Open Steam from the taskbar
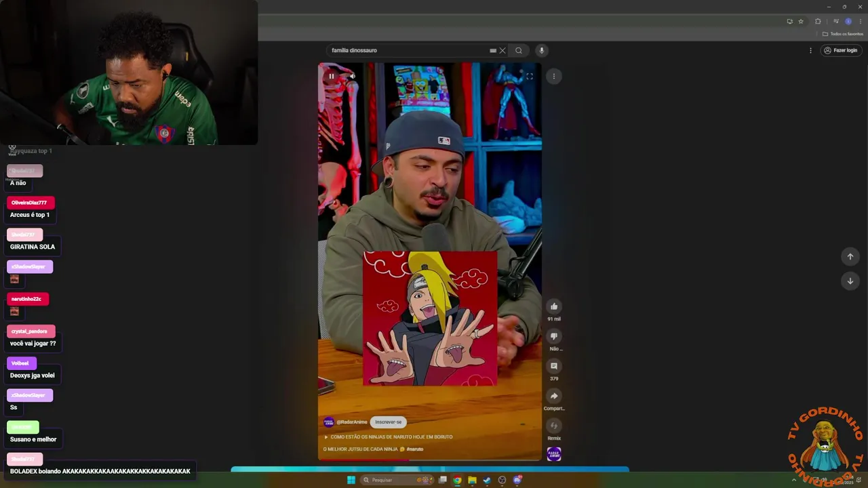Image resolution: width=868 pixels, height=488 pixels. click(x=487, y=480)
